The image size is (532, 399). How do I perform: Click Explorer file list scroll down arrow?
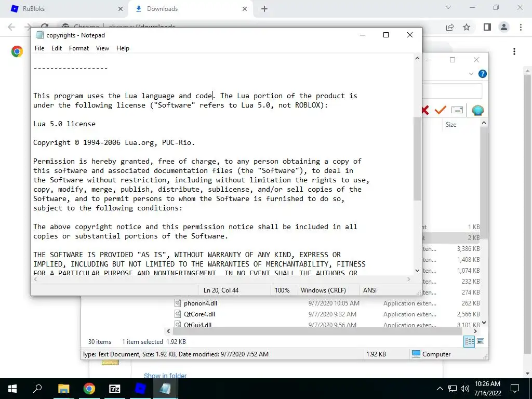484,323
